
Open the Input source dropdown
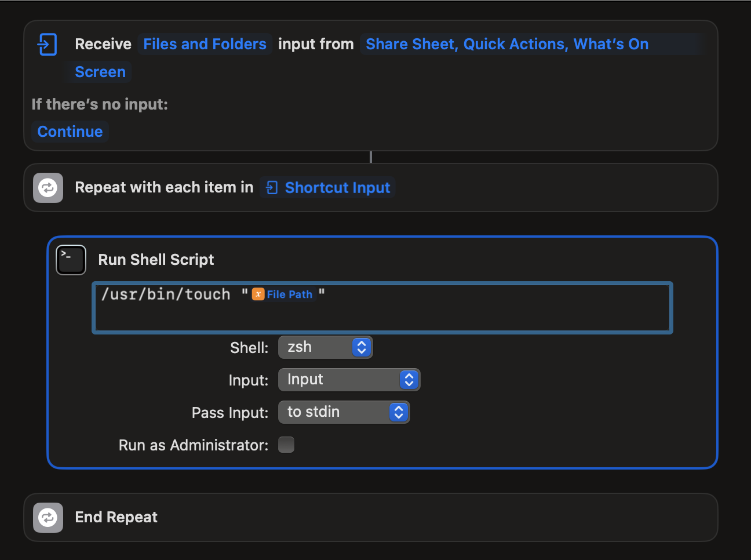click(349, 380)
